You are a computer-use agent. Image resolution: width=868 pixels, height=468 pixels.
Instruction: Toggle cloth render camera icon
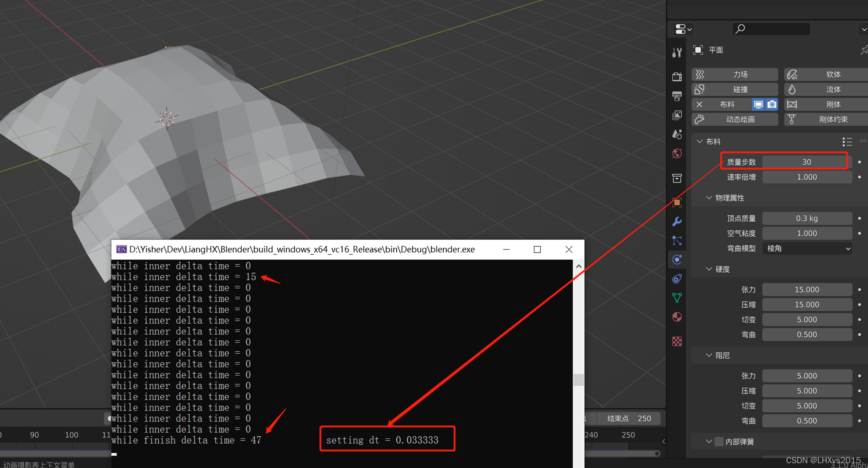coord(772,104)
